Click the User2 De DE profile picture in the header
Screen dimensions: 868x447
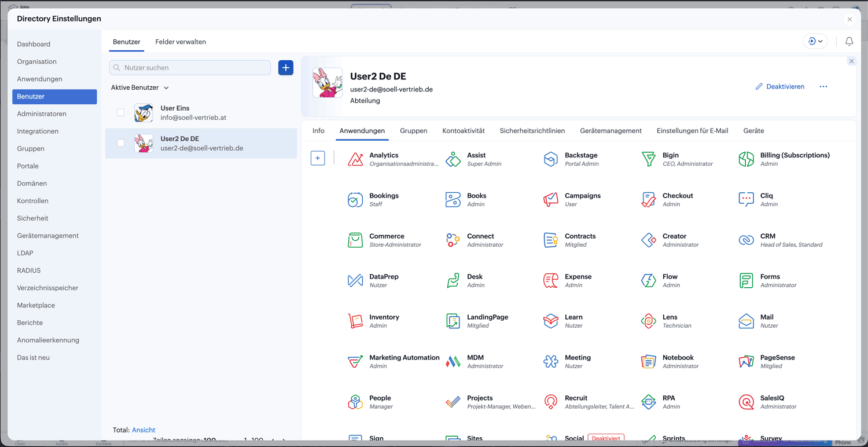[x=328, y=83]
